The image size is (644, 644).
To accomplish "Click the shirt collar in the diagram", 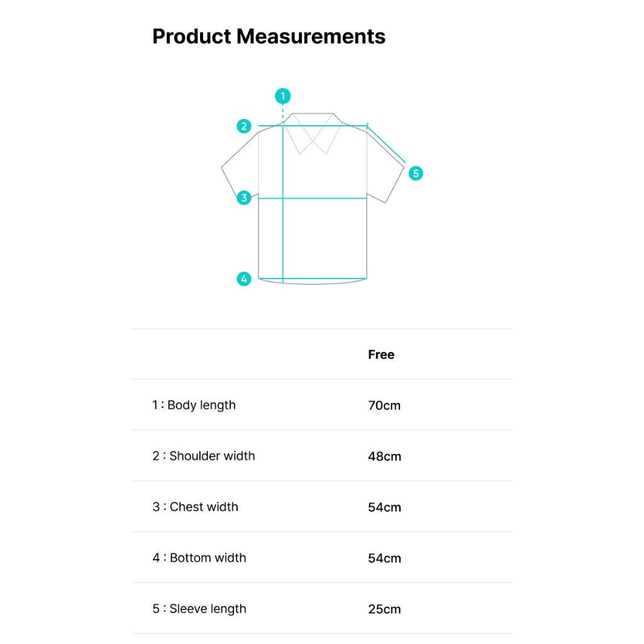I will pos(313,132).
